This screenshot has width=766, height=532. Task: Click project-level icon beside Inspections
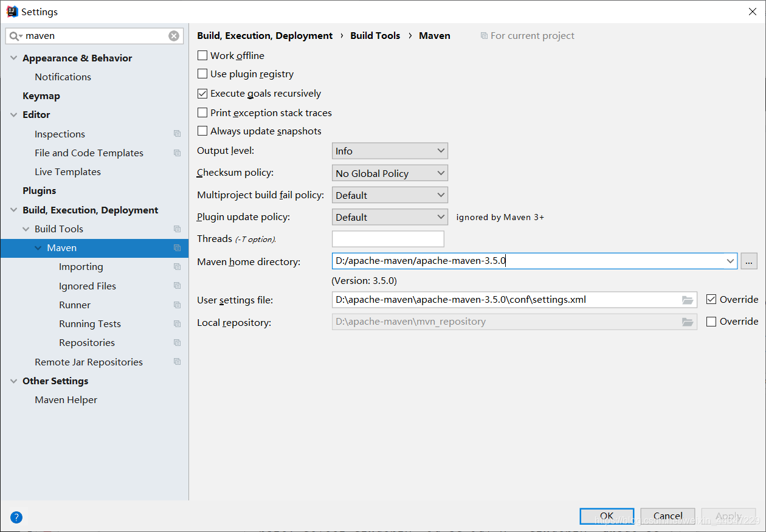pyautogui.click(x=178, y=134)
